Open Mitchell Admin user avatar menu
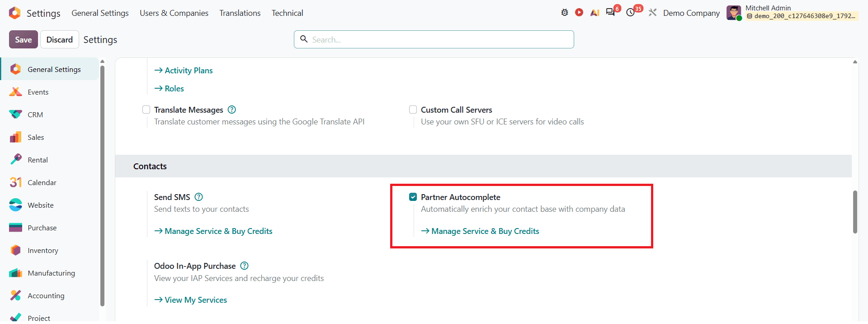The height and width of the screenshot is (324, 868). click(x=733, y=13)
